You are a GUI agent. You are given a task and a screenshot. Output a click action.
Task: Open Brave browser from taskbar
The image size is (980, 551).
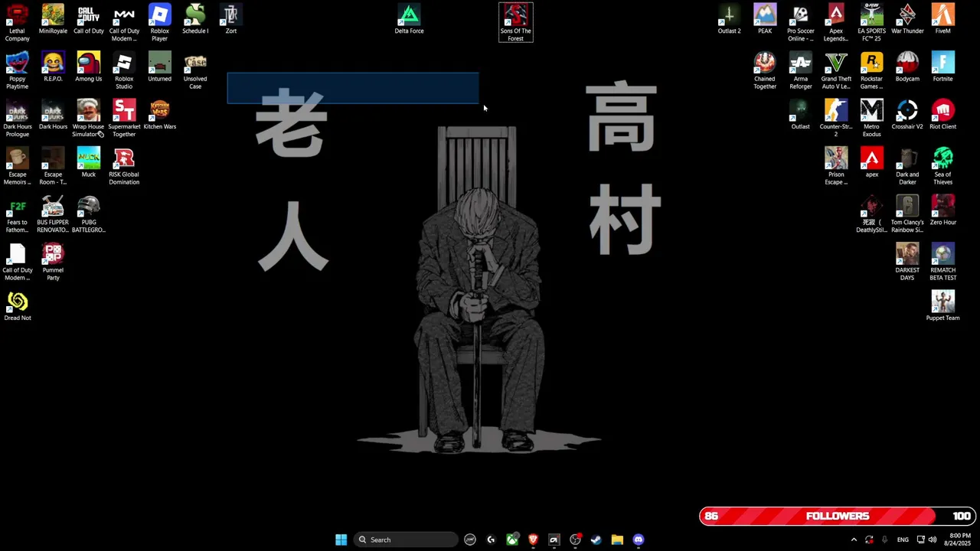click(x=533, y=540)
